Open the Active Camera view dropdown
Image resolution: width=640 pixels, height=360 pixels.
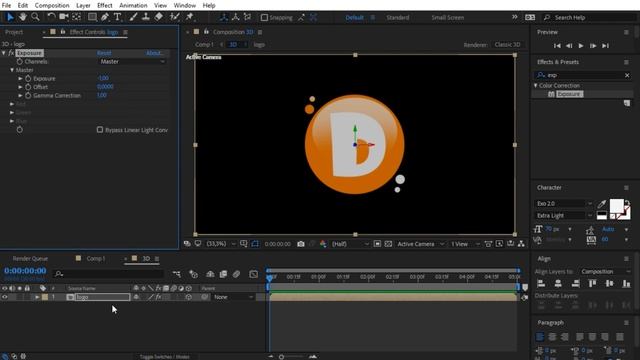coord(420,244)
